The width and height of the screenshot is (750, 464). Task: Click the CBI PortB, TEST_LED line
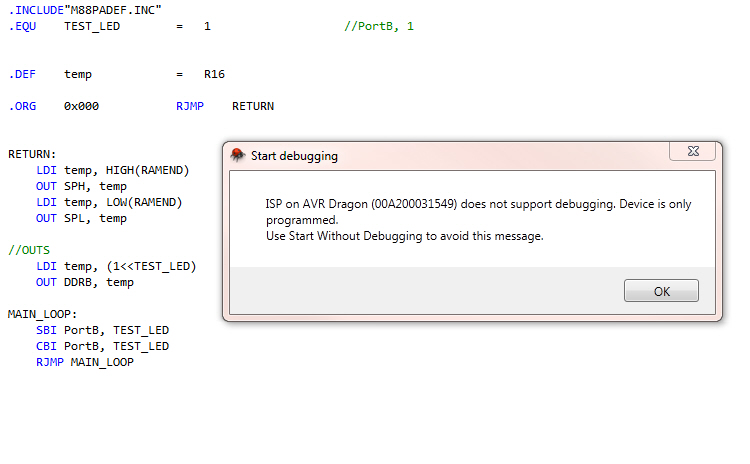(102, 346)
